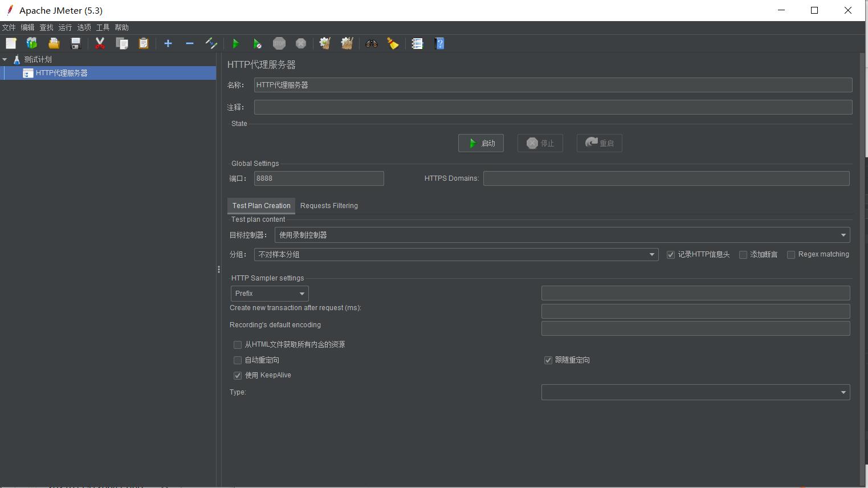
Task: Check 从HTML文件获取所有内含的资源
Action: point(238,345)
